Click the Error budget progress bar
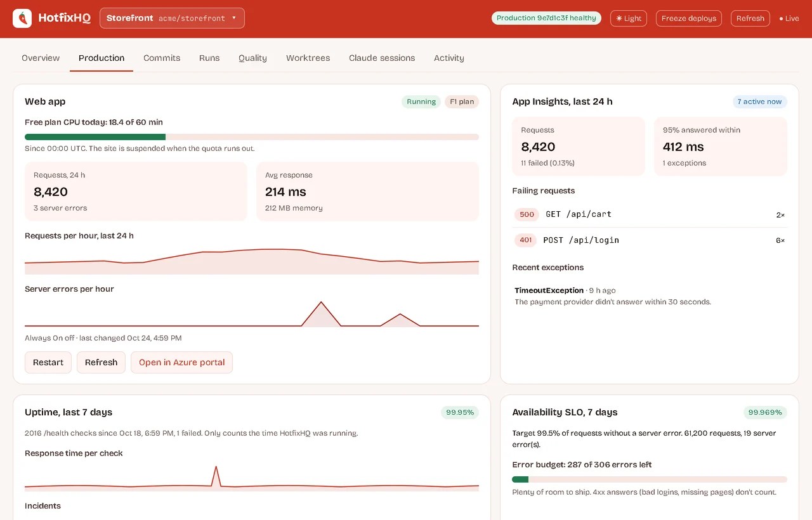Viewport: 812px width, 520px height. click(650, 479)
